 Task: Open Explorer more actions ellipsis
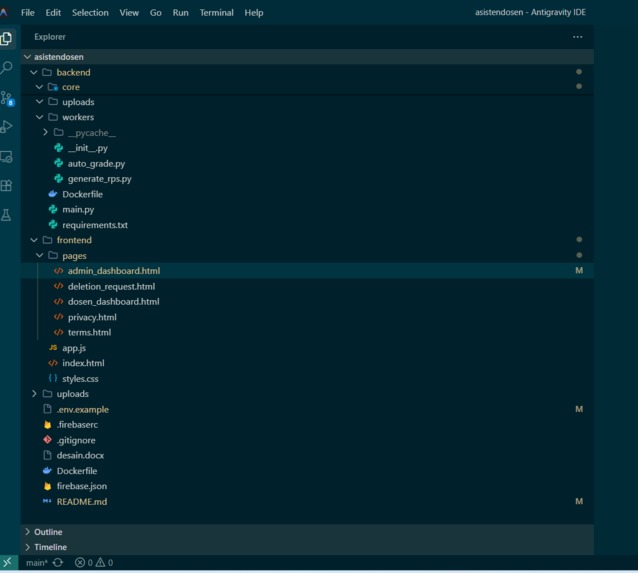(577, 37)
